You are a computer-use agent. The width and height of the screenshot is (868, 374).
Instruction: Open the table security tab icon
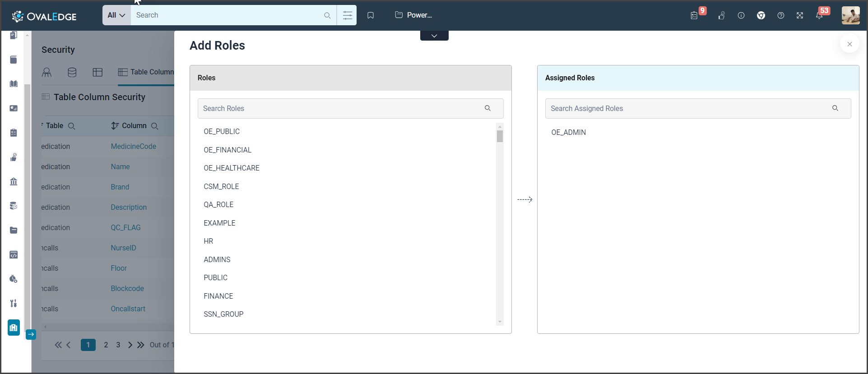click(x=97, y=72)
